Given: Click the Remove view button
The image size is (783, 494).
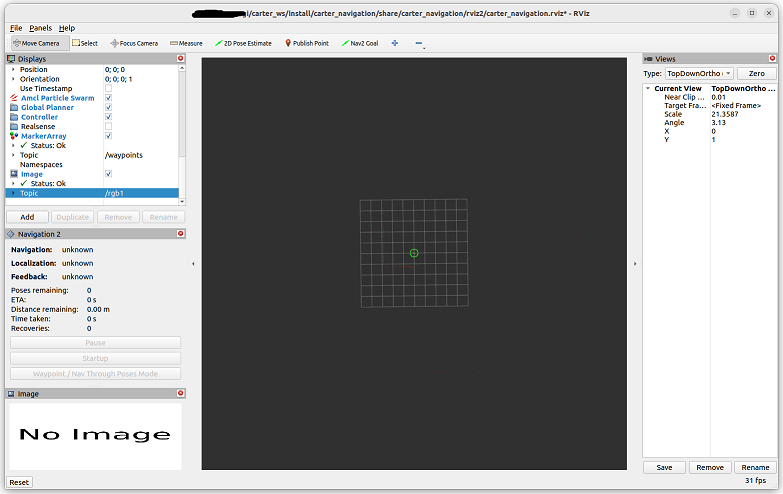Looking at the screenshot, I should (x=710, y=468).
